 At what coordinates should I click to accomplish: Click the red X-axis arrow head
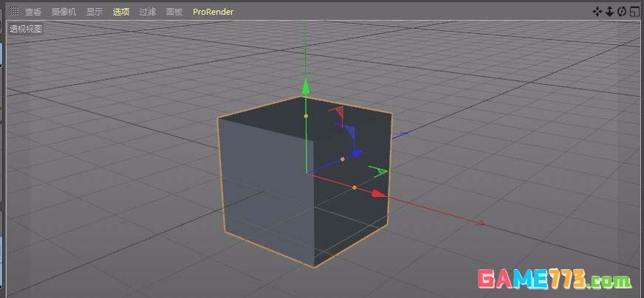click(379, 193)
